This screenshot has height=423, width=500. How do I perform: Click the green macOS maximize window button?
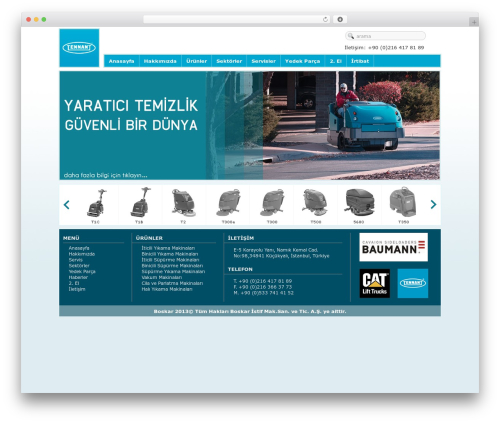[x=44, y=19]
